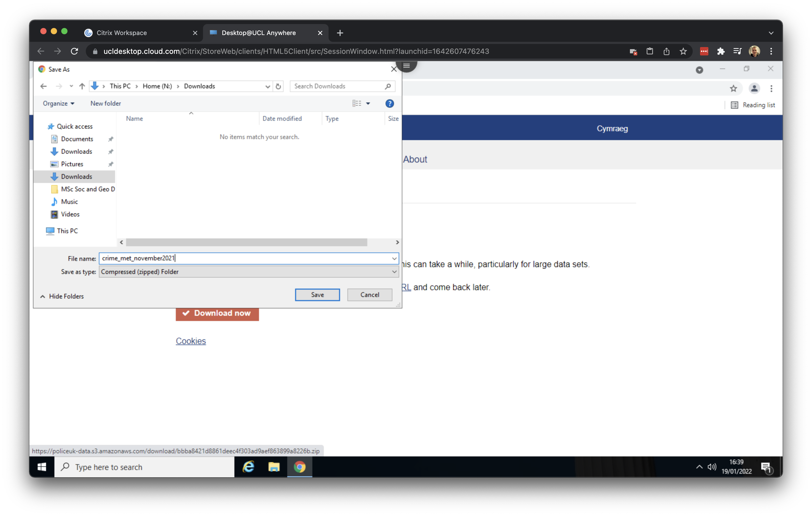
Task: Open the volume icon in system tray
Action: pos(712,467)
